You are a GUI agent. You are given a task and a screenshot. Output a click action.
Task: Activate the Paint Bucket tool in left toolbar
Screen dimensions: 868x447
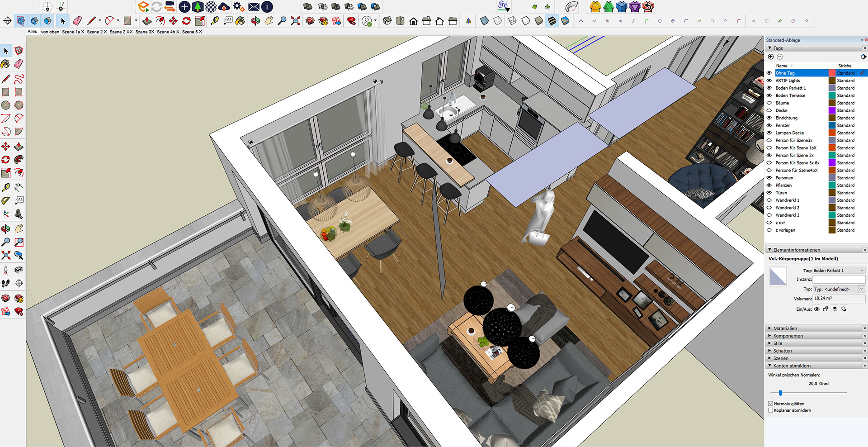coord(5,64)
